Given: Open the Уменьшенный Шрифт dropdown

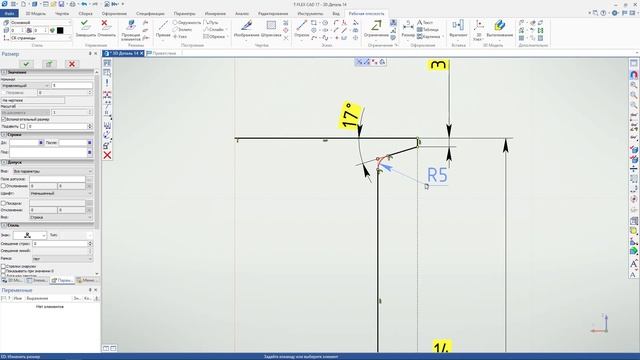Looking at the screenshot, I should coord(61,193).
